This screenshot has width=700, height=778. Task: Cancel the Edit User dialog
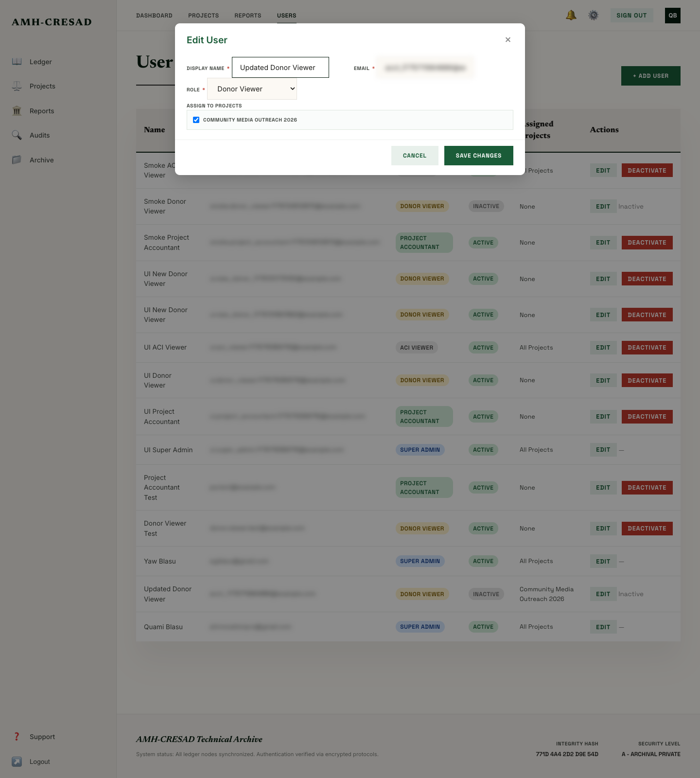tap(415, 156)
